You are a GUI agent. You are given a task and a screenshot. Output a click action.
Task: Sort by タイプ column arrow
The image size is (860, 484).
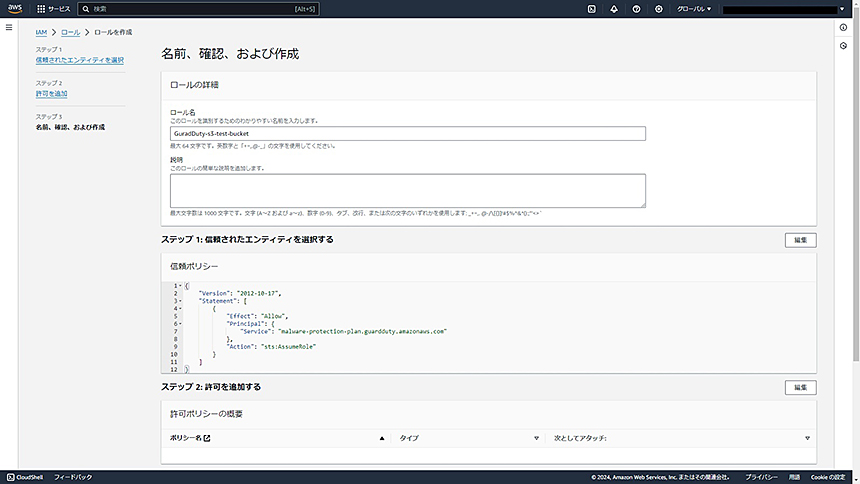[536, 438]
